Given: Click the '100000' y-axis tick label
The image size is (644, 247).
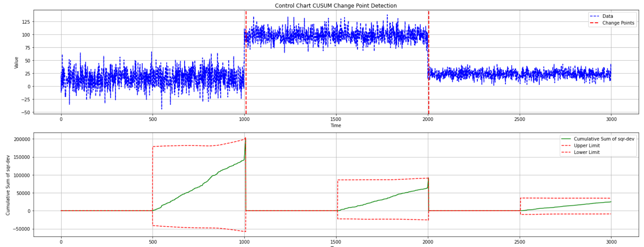Looking at the screenshot, I should coord(21,175).
